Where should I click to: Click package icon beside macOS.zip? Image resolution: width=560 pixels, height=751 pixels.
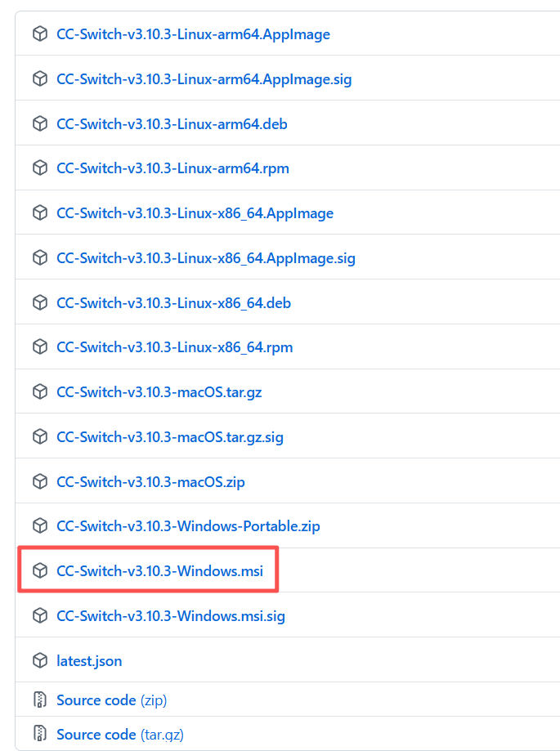40,481
